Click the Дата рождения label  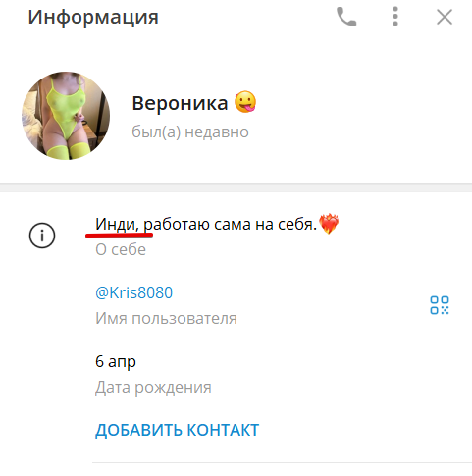(x=153, y=388)
